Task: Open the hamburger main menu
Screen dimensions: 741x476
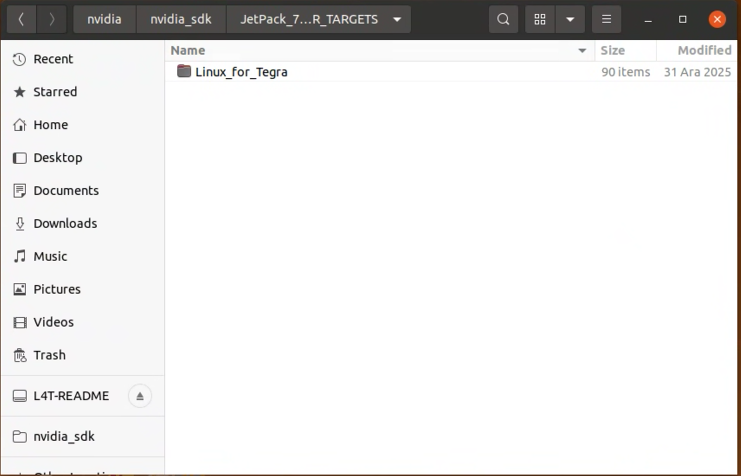Action: 606,19
